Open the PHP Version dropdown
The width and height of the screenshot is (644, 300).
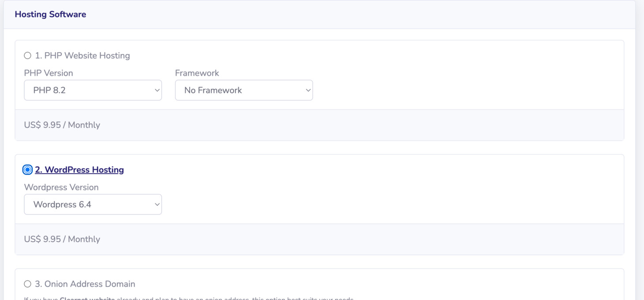(x=93, y=90)
